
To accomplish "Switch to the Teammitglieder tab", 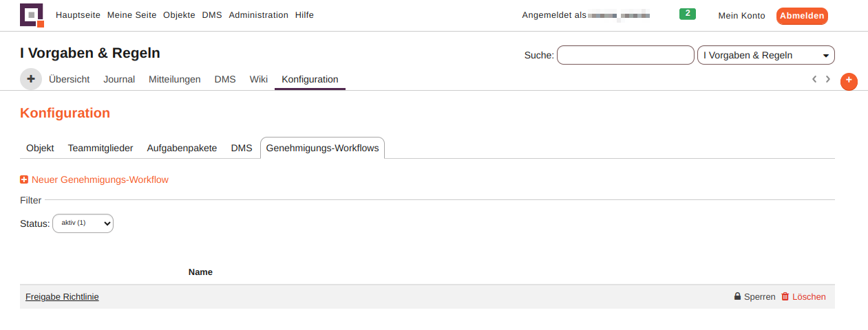I will [x=100, y=148].
